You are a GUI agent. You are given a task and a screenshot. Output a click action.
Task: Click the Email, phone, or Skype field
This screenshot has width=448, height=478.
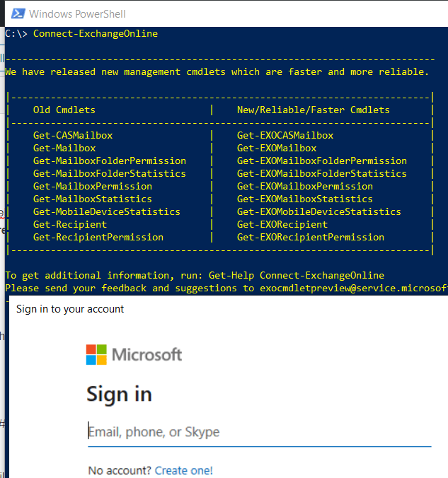pyautogui.click(x=259, y=432)
